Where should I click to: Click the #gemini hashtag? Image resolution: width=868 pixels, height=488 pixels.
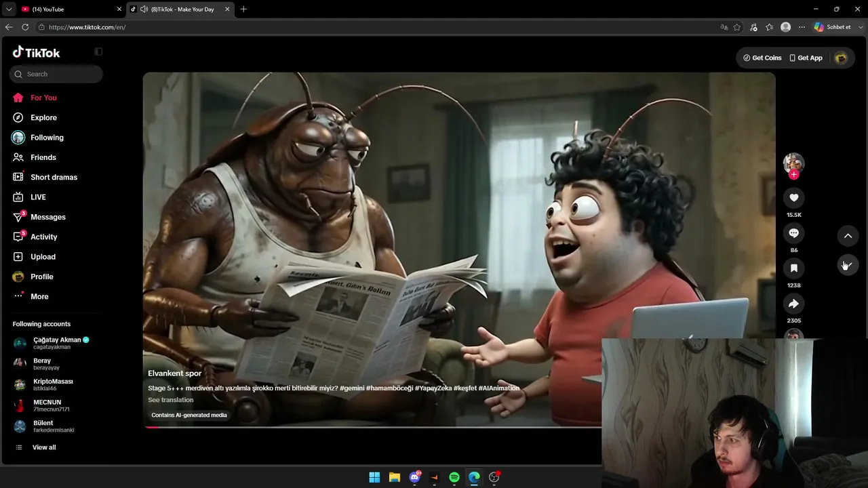[351, 388]
